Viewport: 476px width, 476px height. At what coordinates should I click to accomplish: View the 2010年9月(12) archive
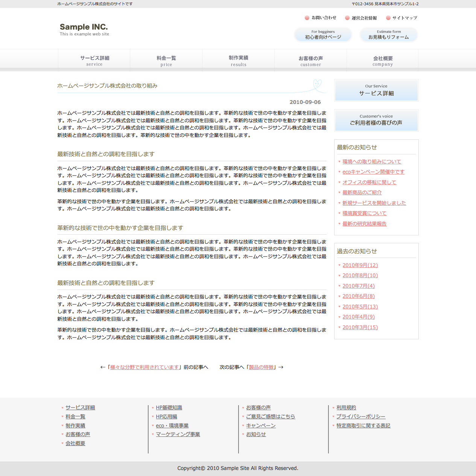360,265
